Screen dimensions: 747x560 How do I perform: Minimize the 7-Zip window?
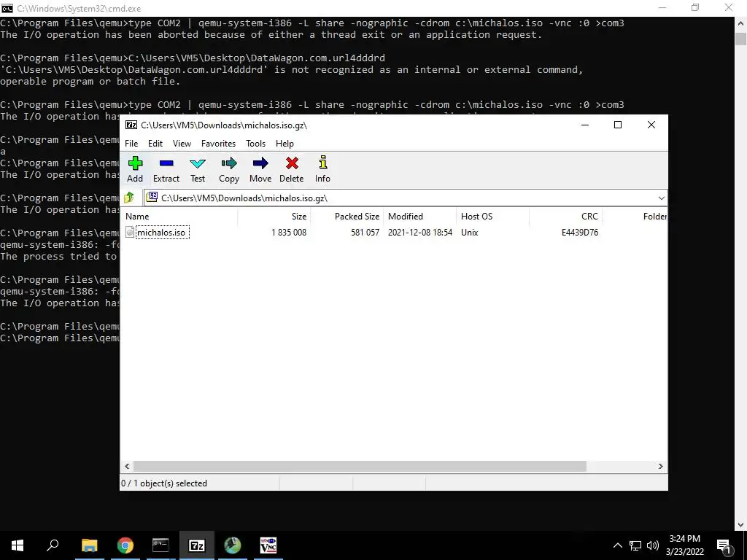tap(585, 125)
